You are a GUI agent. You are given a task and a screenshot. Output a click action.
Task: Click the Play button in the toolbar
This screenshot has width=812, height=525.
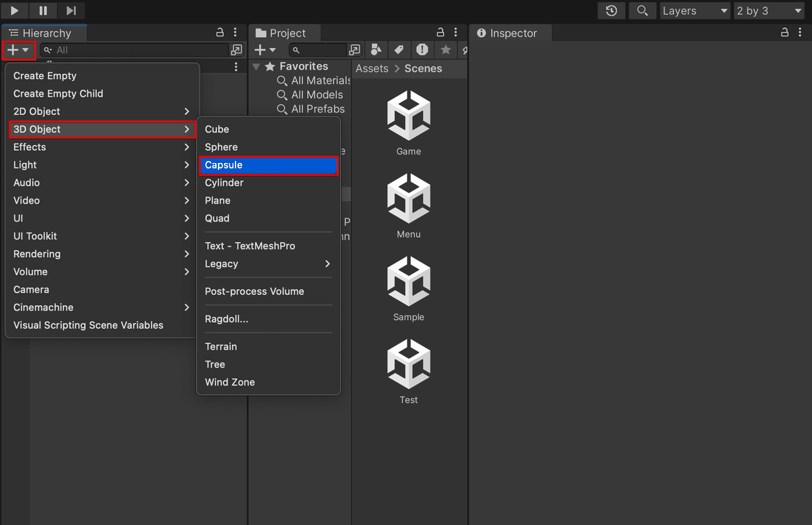point(15,10)
